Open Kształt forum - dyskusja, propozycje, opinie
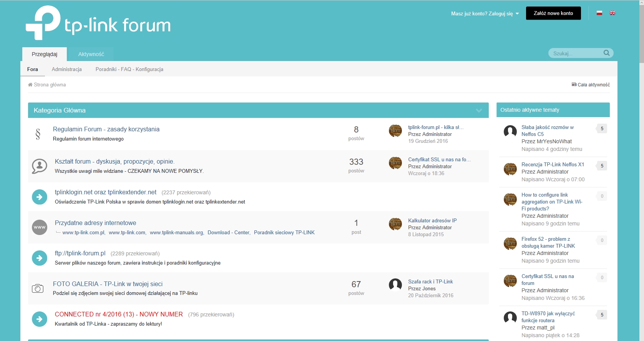 (115, 161)
